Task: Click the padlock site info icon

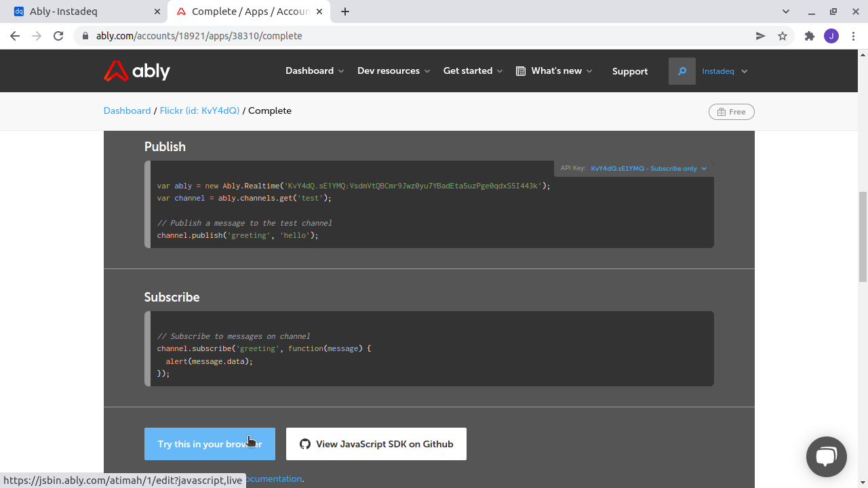Action: (85, 36)
